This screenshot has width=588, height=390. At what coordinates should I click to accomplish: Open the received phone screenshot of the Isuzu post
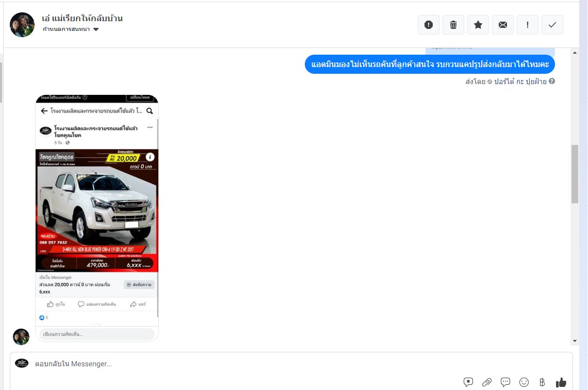pyautogui.click(x=97, y=218)
